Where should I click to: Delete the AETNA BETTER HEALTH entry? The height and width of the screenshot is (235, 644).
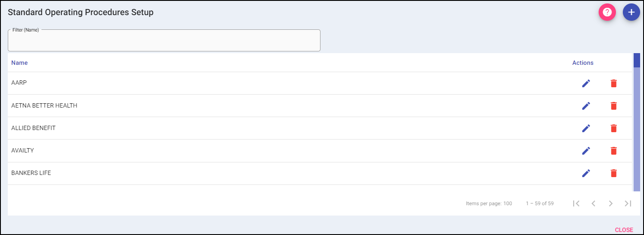point(613,106)
